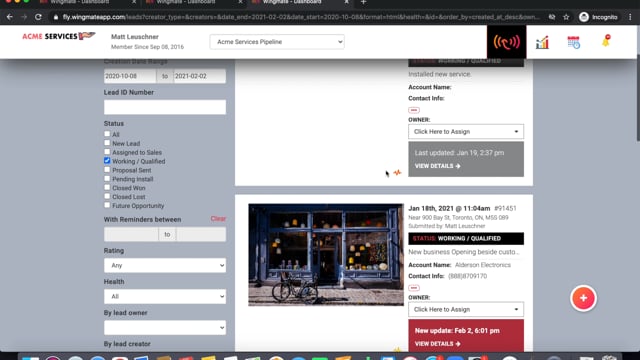Open the Chrome three-dot menu

click(x=630, y=17)
